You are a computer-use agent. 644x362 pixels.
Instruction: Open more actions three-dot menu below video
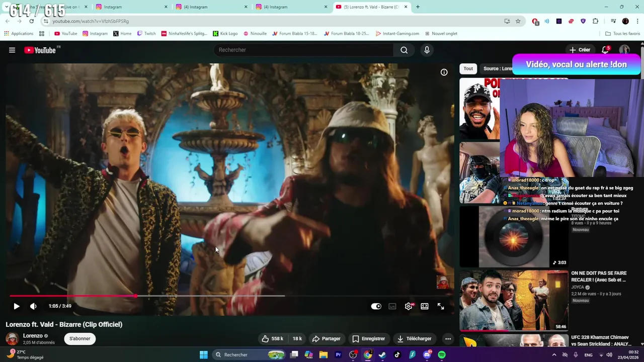(448, 338)
